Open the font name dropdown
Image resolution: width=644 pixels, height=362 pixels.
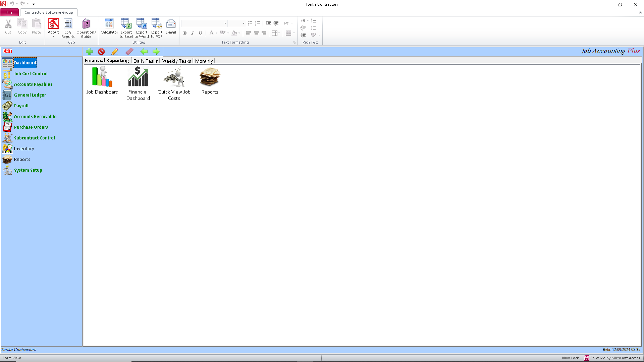(x=225, y=23)
